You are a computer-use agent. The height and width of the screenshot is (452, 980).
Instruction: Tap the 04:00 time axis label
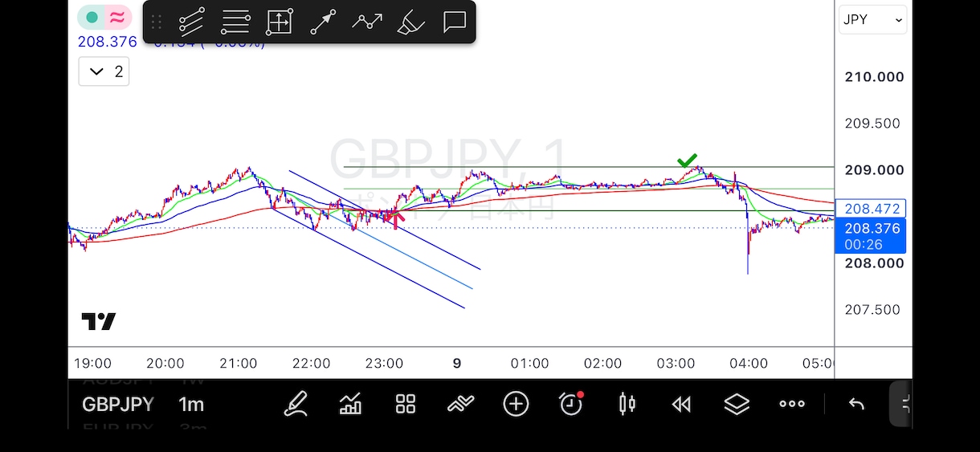pyautogui.click(x=749, y=363)
